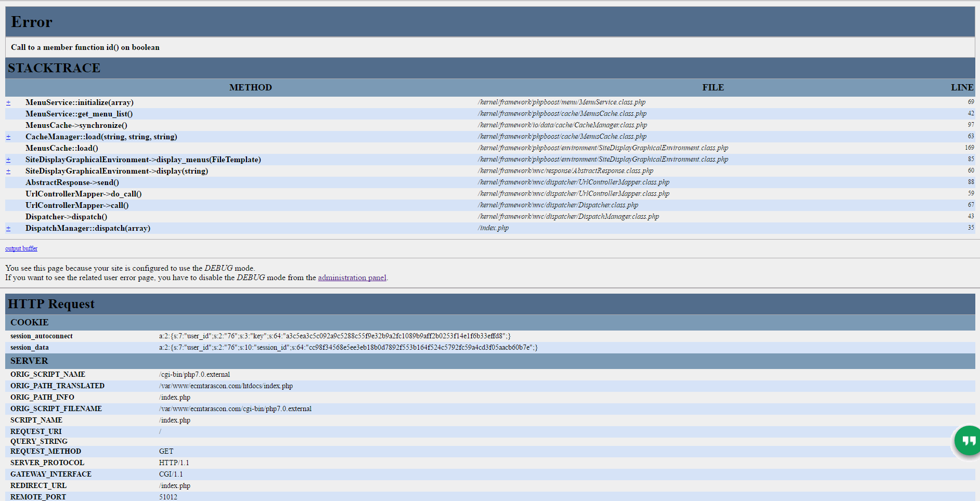Select the session_autoconnect cookie value
The height and width of the screenshot is (501, 980).
click(334, 336)
